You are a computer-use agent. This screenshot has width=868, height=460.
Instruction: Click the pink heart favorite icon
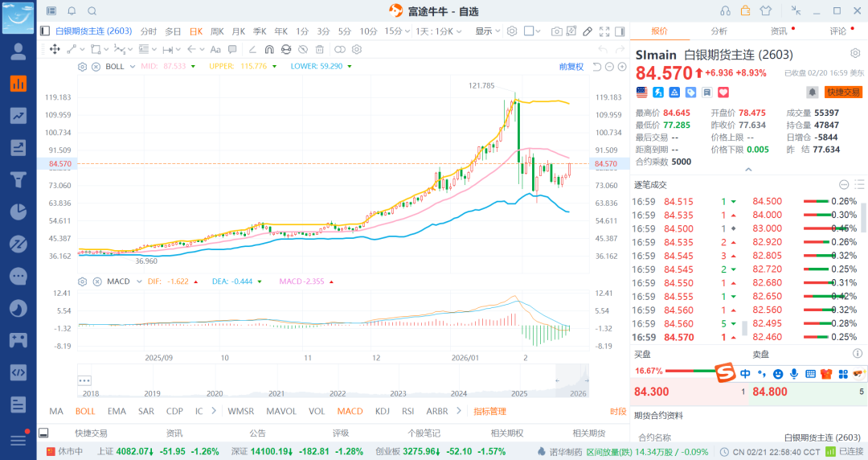pos(722,92)
